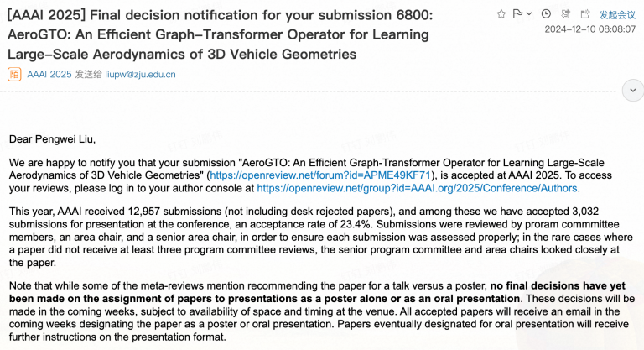
Task: Open email in new window icon
Action: [585, 14]
